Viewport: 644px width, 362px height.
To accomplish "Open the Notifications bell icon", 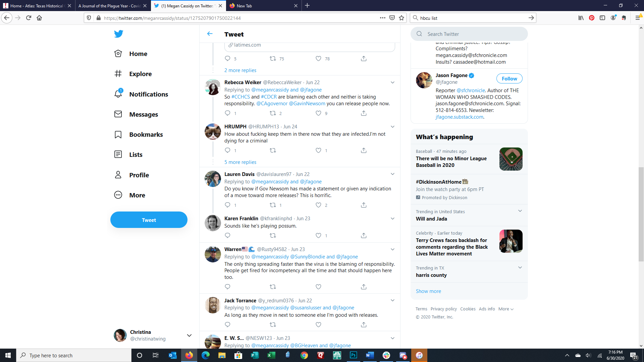I will pyautogui.click(x=118, y=94).
